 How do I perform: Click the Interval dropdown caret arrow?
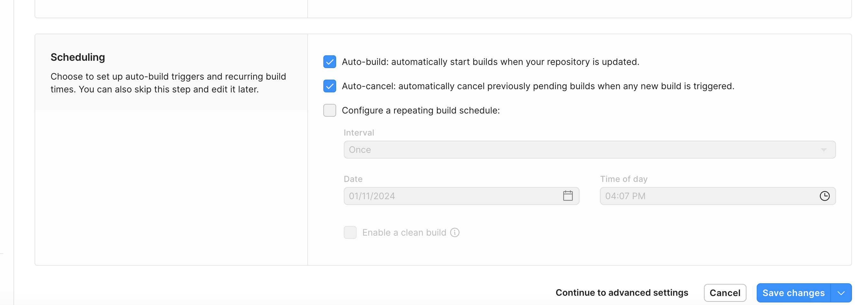824,150
